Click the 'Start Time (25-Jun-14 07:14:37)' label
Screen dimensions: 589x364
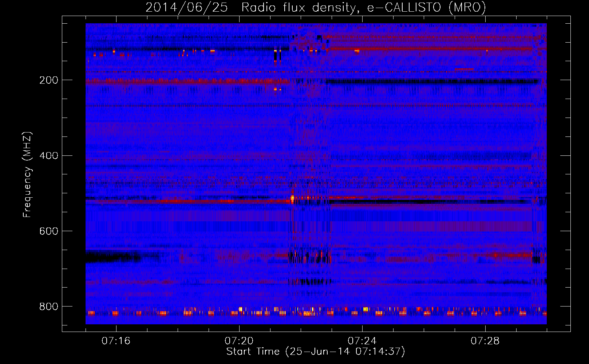coord(316,352)
